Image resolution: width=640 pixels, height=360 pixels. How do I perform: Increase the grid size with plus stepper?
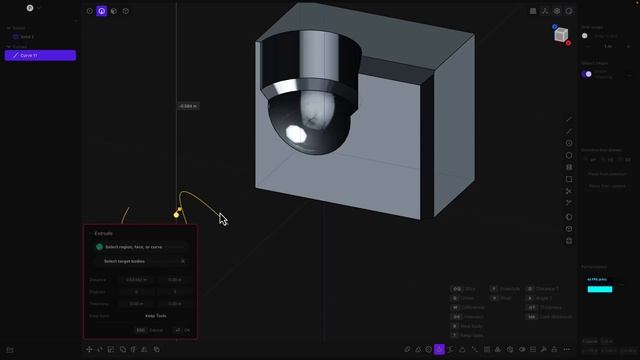[629, 47]
